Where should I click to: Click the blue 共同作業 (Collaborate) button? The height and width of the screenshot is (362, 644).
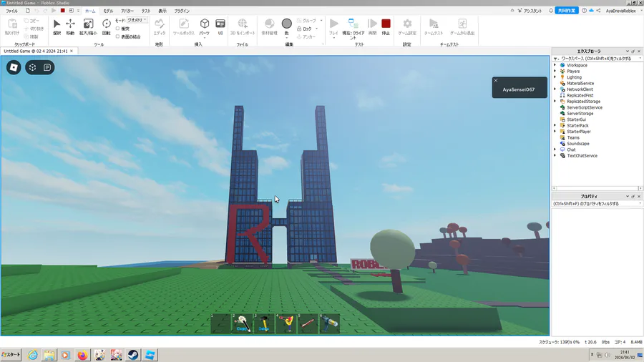pyautogui.click(x=567, y=11)
